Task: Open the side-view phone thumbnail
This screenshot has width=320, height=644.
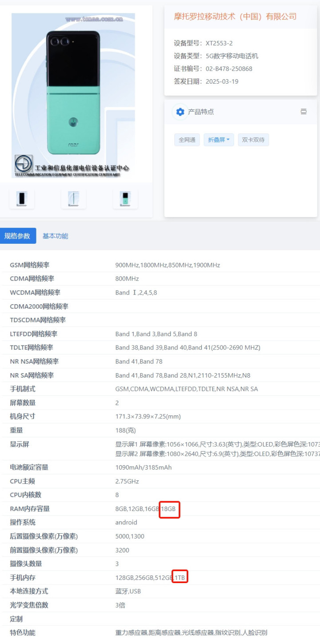Action: pos(73,198)
